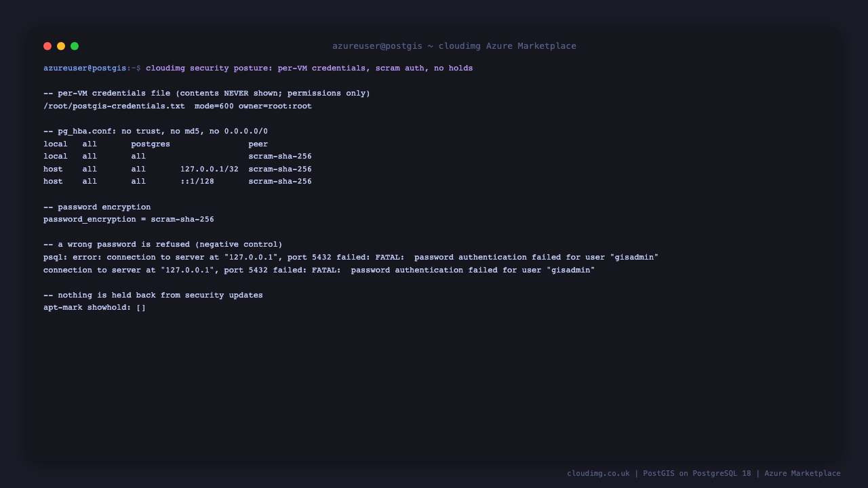Click the security updates comment line

(x=153, y=296)
